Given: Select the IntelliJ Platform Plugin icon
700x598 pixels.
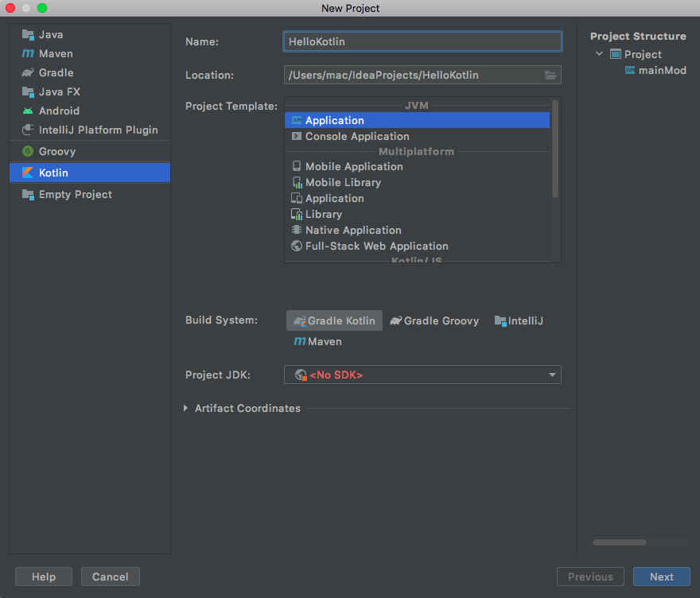Looking at the screenshot, I should [x=28, y=130].
